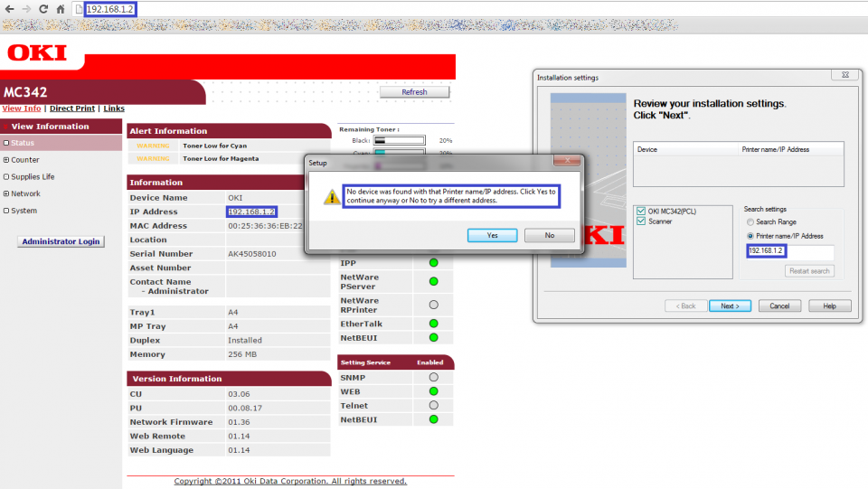
Task: Click the NetWare PServer green status indicator
Action: (433, 282)
